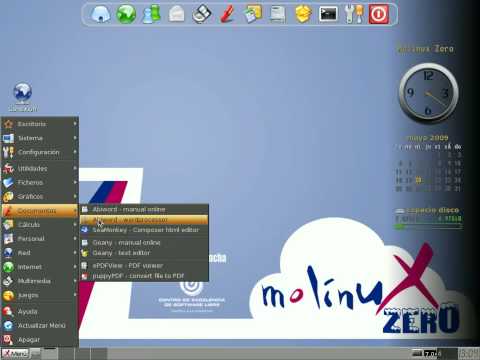Click the Ficheros folder icon in menu
Screen dimensions: 480x360
point(8,182)
